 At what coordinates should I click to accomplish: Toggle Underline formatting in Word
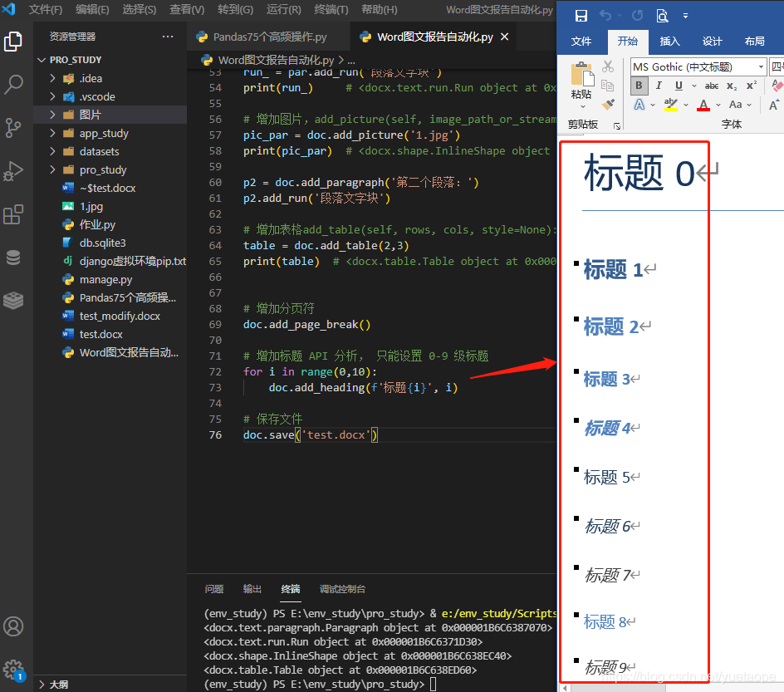tap(679, 86)
